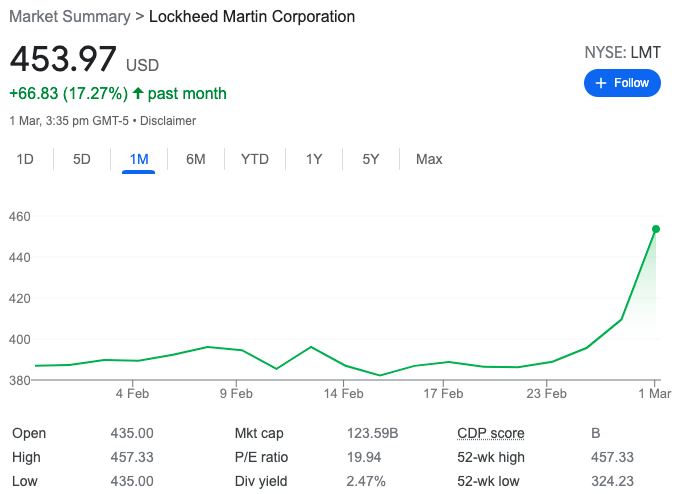This screenshot has height=494, width=676.
Task: Click the plus icon on the Follow button
Action: [x=601, y=83]
